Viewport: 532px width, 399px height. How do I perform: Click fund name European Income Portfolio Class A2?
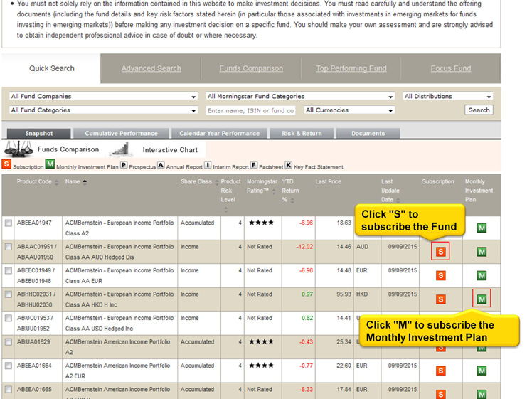[x=119, y=228]
